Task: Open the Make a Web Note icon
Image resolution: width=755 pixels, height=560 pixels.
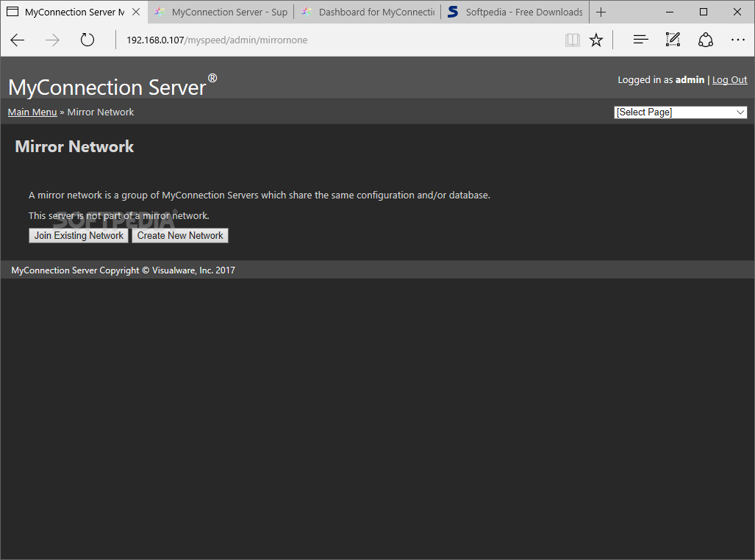Action: pos(673,40)
